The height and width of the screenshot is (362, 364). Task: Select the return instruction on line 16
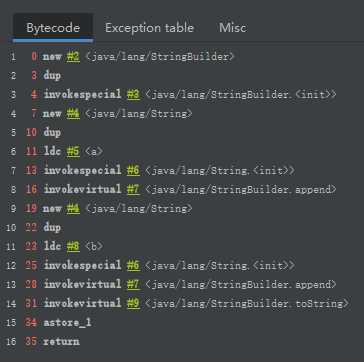coord(61,342)
